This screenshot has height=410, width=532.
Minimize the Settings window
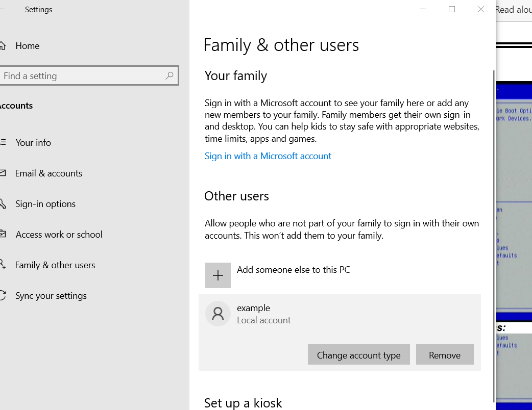[x=423, y=10]
